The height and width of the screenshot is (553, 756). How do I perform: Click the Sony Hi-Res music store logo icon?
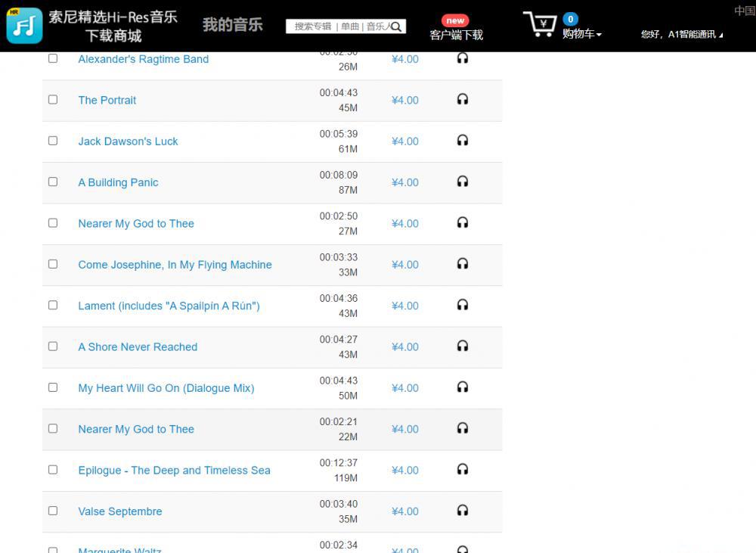point(25,26)
